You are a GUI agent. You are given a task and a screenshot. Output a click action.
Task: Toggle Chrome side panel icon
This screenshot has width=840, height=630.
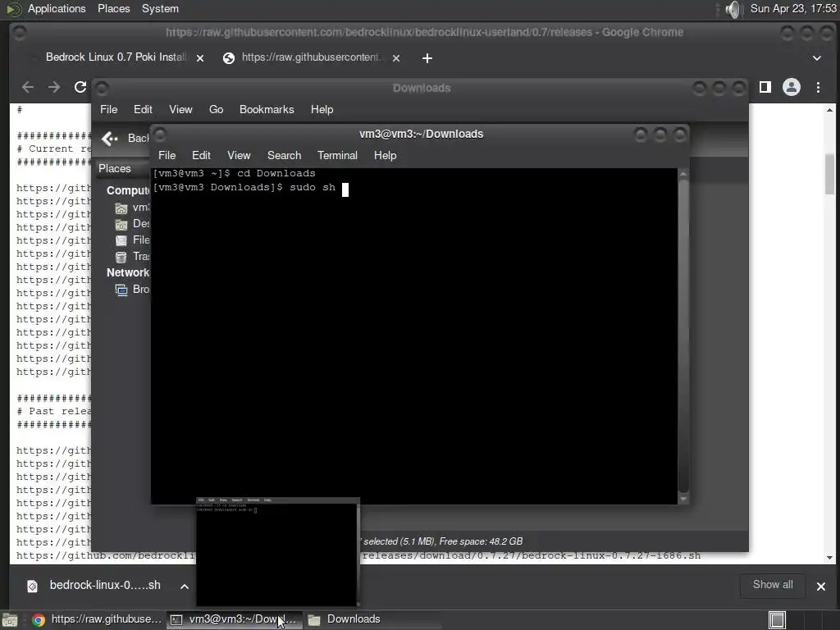coord(765,87)
